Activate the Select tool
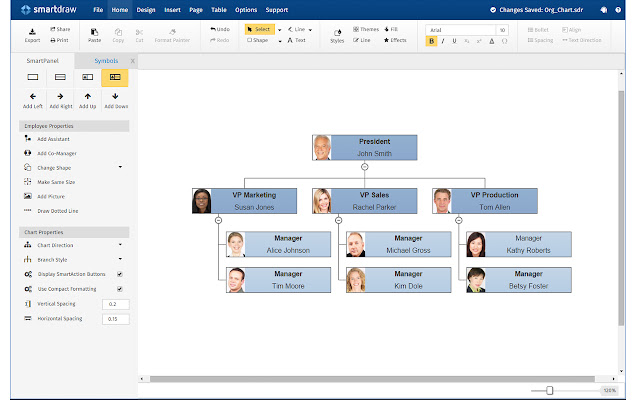640x400 pixels. pyautogui.click(x=260, y=29)
